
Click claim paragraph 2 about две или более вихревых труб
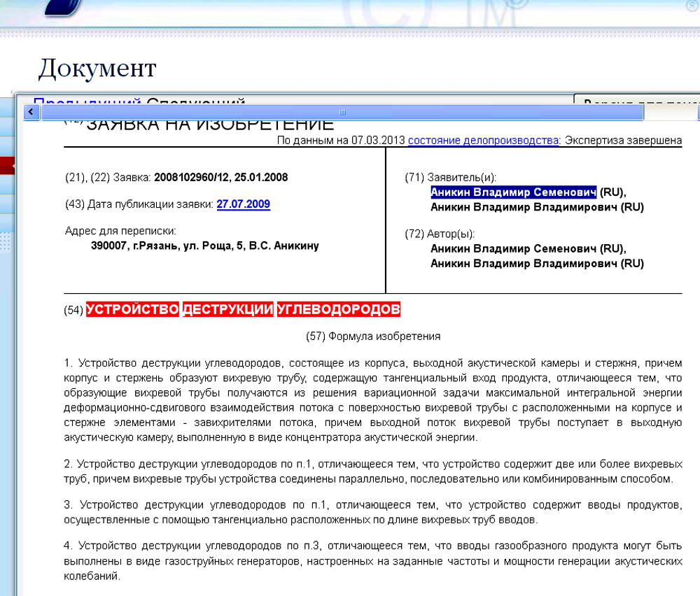(373, 471)
